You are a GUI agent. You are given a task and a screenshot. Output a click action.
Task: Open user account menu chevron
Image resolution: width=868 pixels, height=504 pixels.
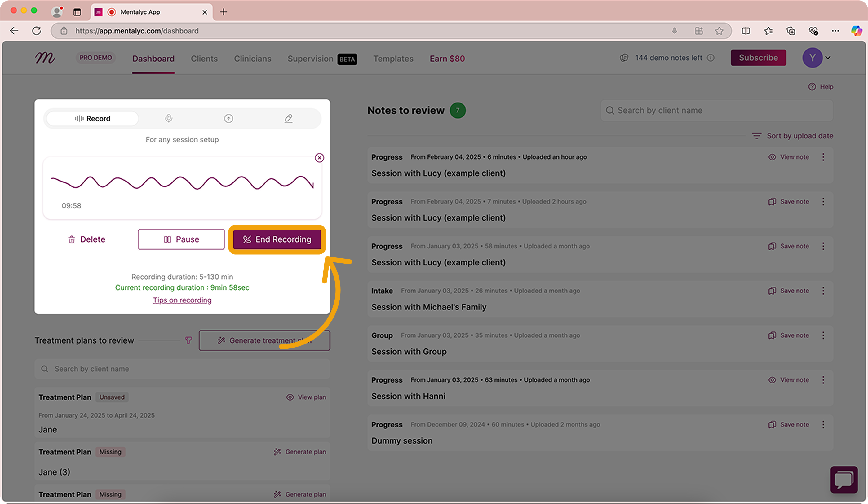pos(828,58)
